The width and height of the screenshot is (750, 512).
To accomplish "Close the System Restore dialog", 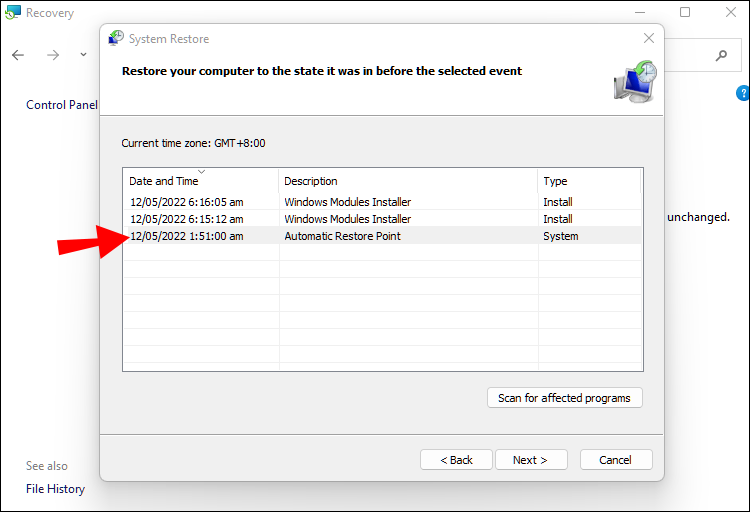I will pyautogui.click(x=649, y=39).
